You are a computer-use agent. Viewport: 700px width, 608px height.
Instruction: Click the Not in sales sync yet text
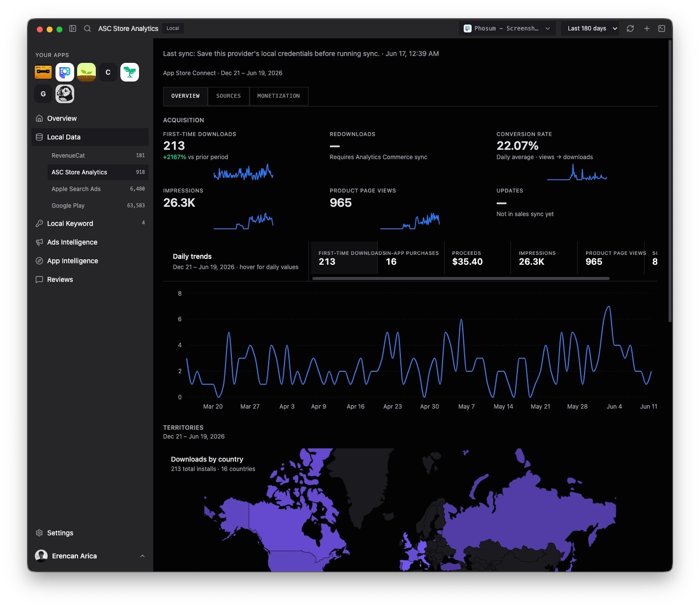point(525,214)
